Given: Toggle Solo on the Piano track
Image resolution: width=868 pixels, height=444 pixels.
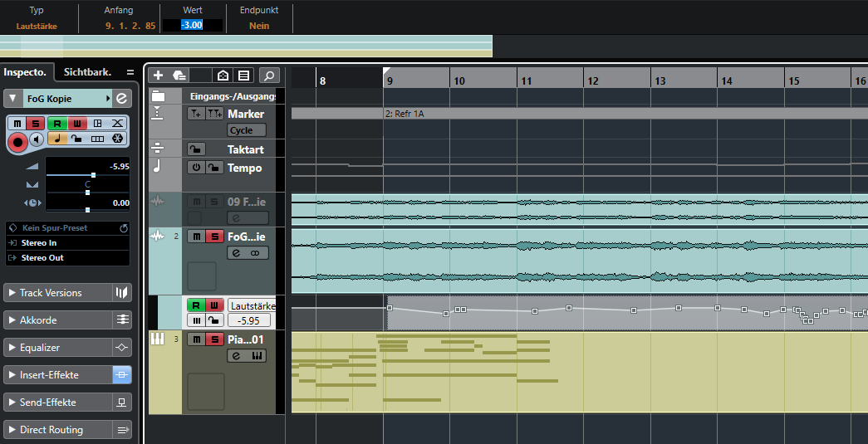Looking at the screenshot, I should [215, 339].
